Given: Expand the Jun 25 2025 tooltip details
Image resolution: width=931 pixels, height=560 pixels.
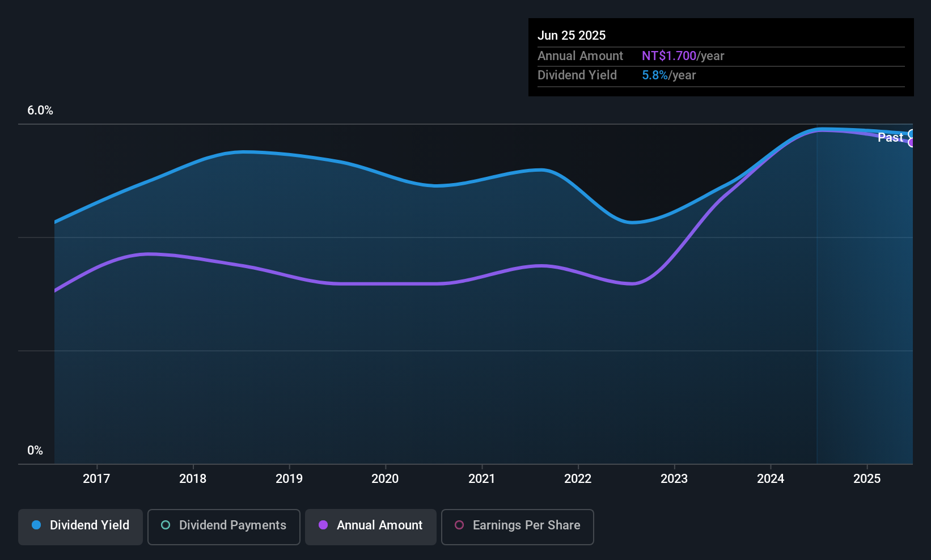Looking at the screenshot, I should (x=572, y=35).
